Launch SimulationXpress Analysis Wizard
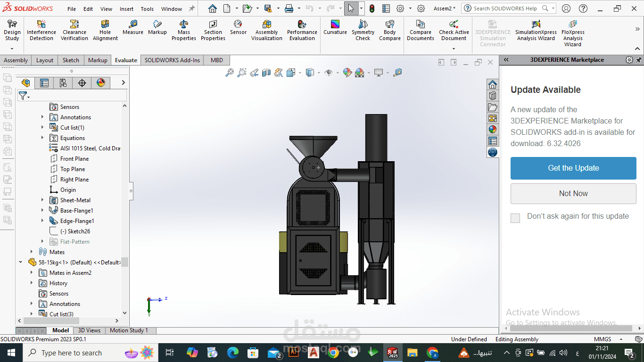 536,30
